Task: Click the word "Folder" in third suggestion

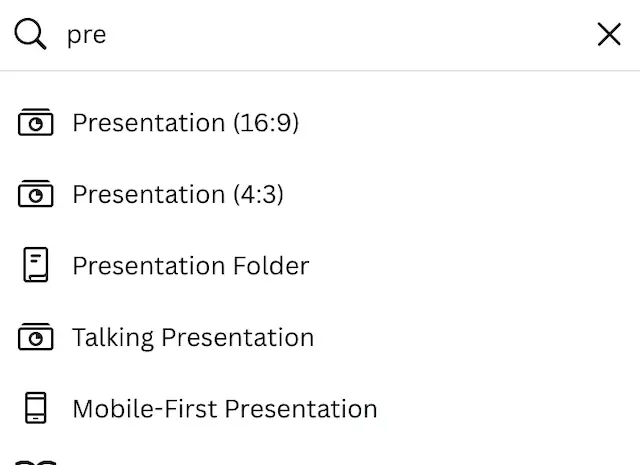Action: click(x=271, y=266)
